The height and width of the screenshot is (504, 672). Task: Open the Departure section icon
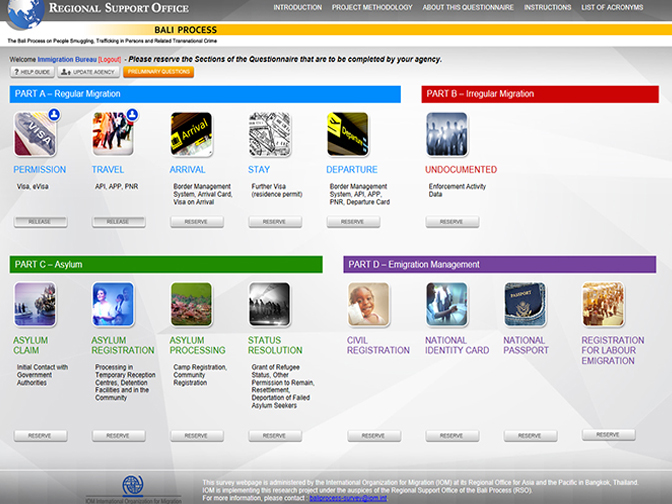[x=348, y=134]
